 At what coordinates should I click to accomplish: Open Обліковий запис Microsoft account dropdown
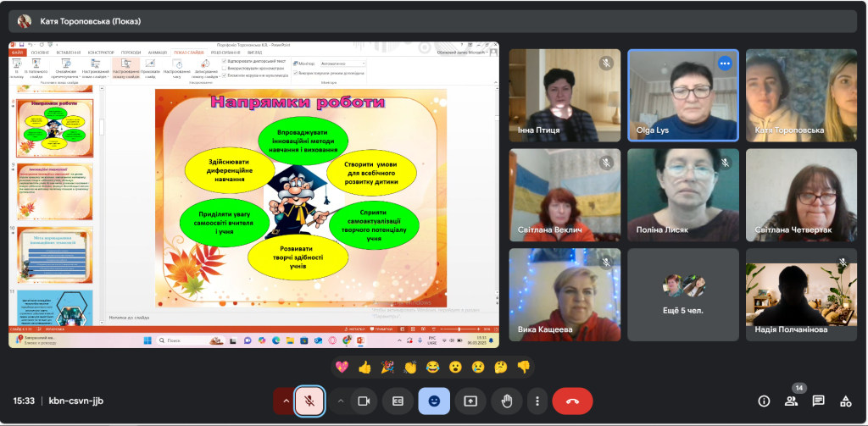tap(462, 53)
